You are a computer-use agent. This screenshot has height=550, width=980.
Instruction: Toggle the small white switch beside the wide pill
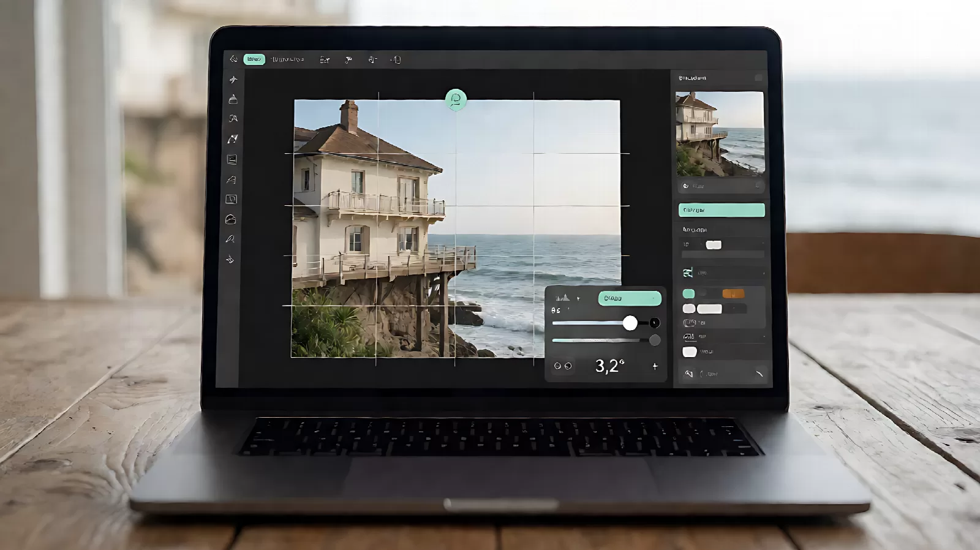[x=689, y=309]
